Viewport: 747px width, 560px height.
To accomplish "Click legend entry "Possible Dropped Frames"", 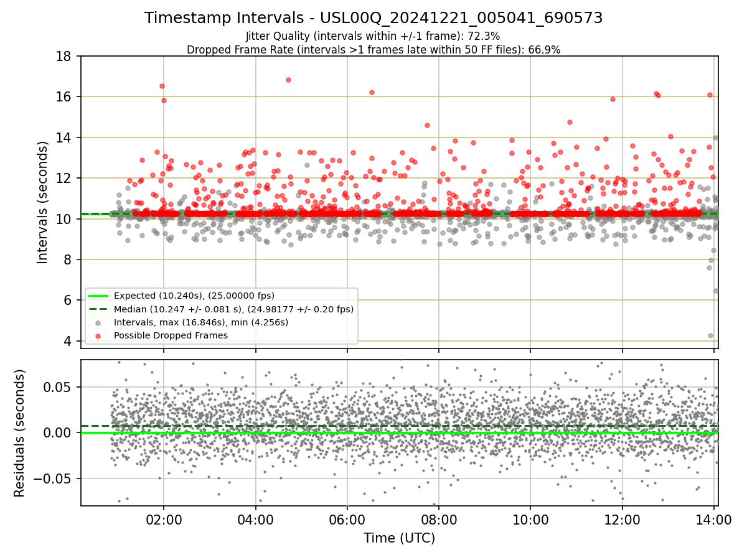I will click(x=171, y=335).
